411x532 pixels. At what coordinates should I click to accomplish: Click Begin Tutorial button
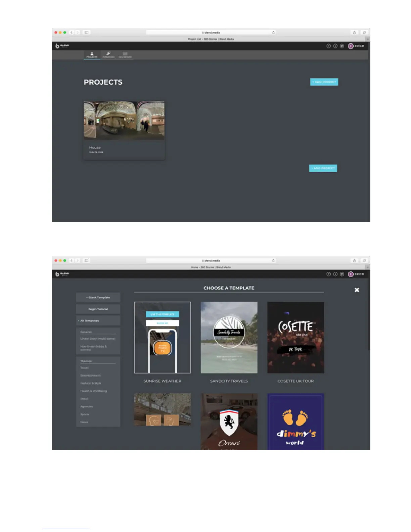(x=98, y=309)
